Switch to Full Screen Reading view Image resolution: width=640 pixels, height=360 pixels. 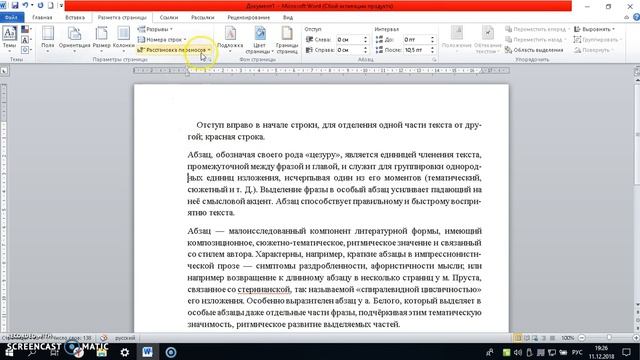527,338
